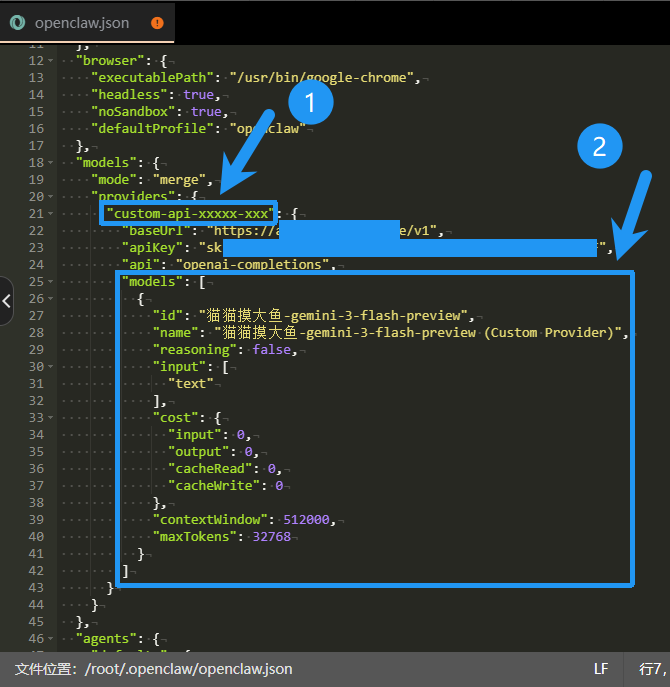
Task: Click the "headless" true value
Action: [x=200, y=95]
